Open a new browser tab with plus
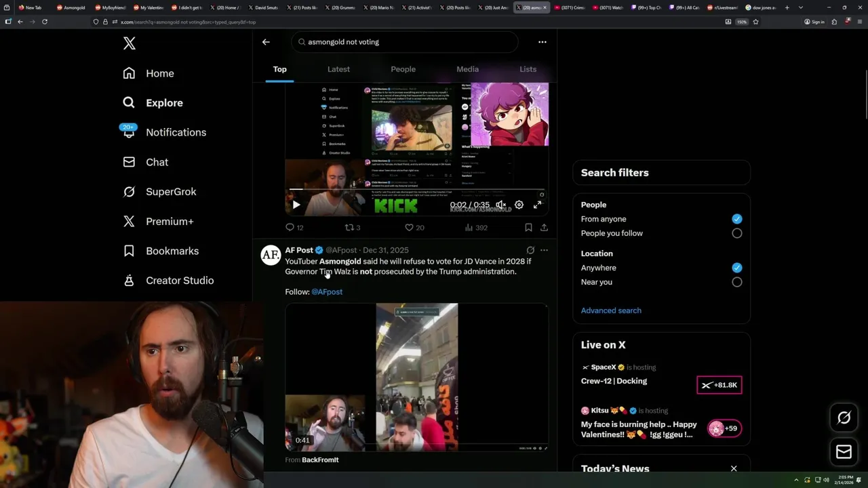 [788, 7]
